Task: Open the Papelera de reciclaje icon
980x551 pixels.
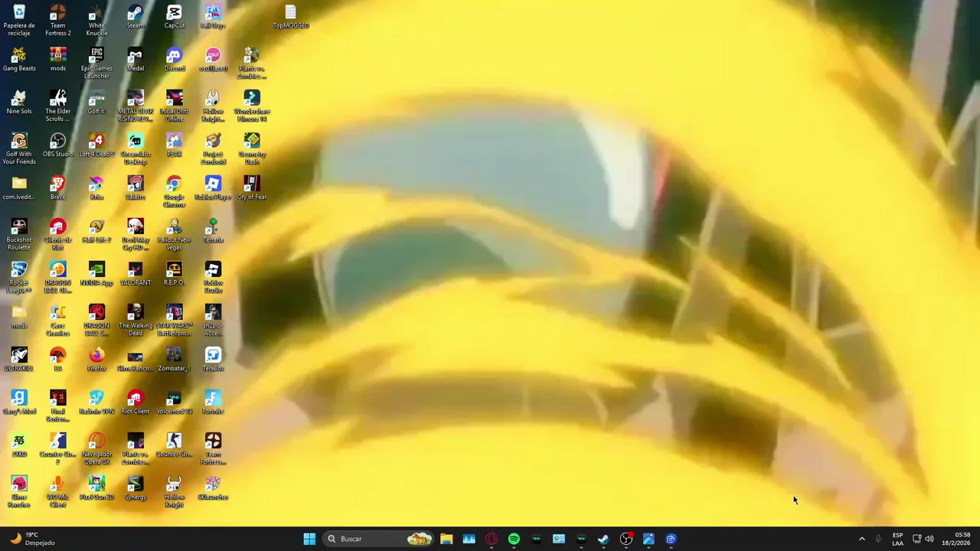Action: (19, 20)
